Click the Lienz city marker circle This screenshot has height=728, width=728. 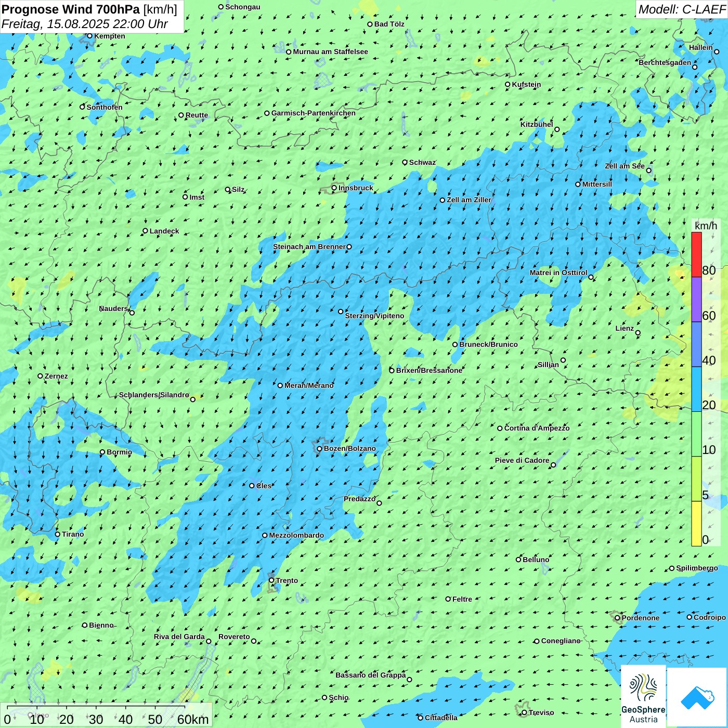pos(638,333)
